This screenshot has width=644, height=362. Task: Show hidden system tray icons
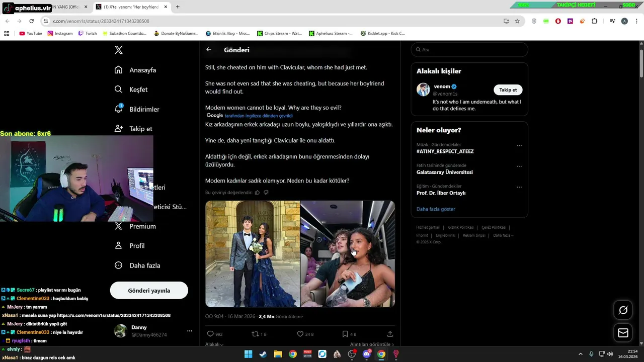click(580, 354)
